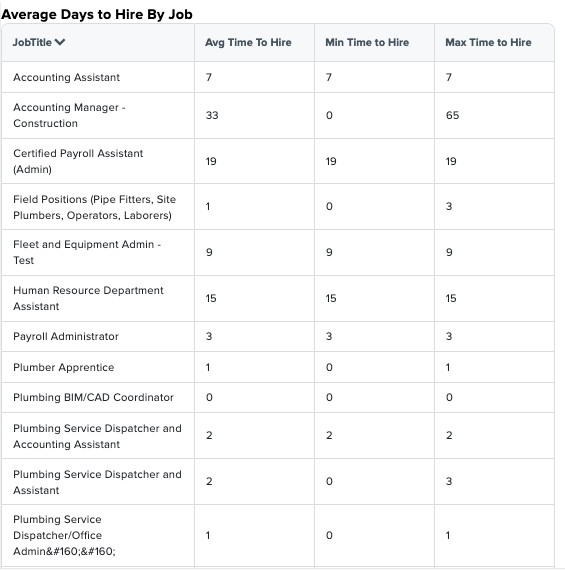Sort by Max Time to Hire header
This screenshot has height=570, width=565.
pyautogui.click(x=488, y=42)
